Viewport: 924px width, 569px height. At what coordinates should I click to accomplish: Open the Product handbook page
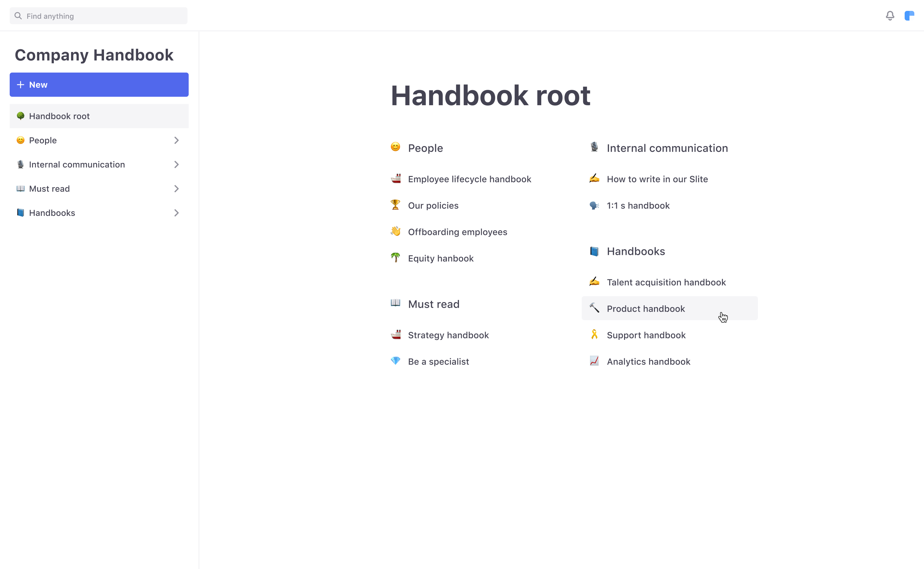pyautogui.click(x=646, y=309)
